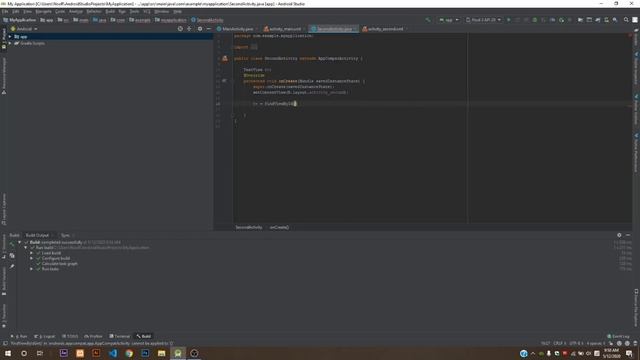Viewport: 640px width, 360px height.
Task: Open the Terminal tool window button
Action: [120, 336]
